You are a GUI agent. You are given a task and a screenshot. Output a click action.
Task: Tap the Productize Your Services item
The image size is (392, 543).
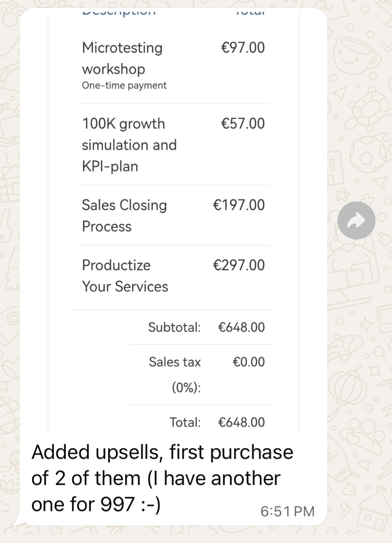click(x=125, y=276)
